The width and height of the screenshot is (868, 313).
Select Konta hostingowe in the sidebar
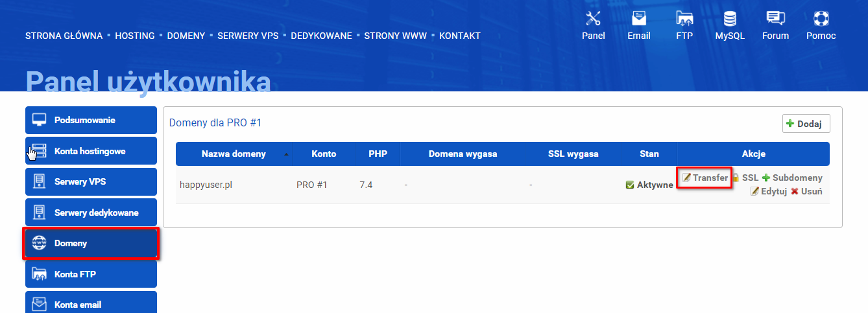click(91, 151)
